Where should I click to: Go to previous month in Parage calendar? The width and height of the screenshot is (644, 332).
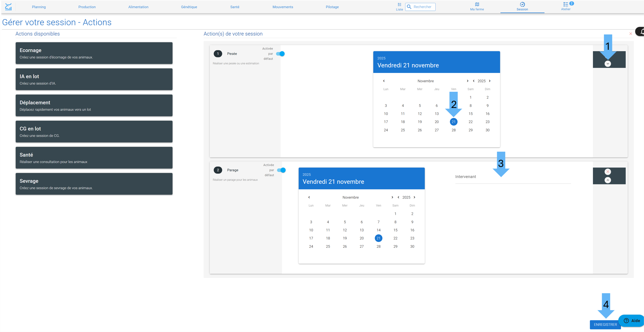[x=309, y=197]
